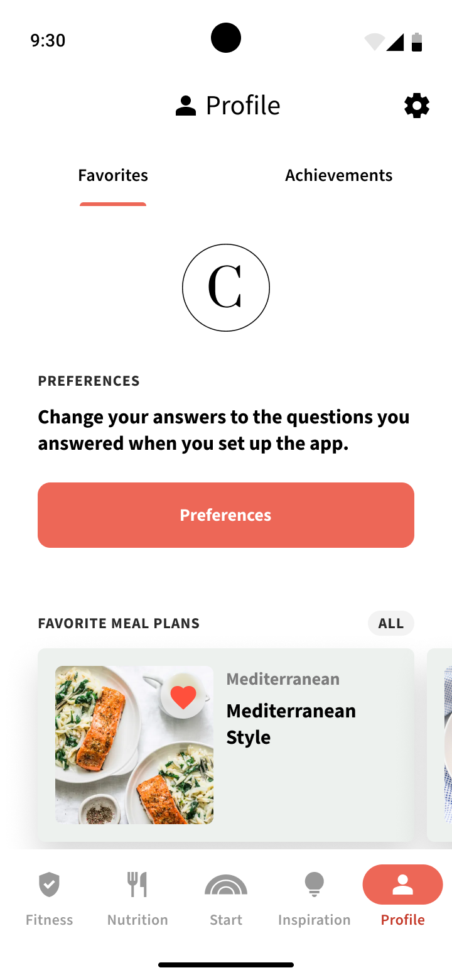This screenshot has height=980, width=452.
Task: Tap the person icon beside Profile title
Action: click(186, 106)
